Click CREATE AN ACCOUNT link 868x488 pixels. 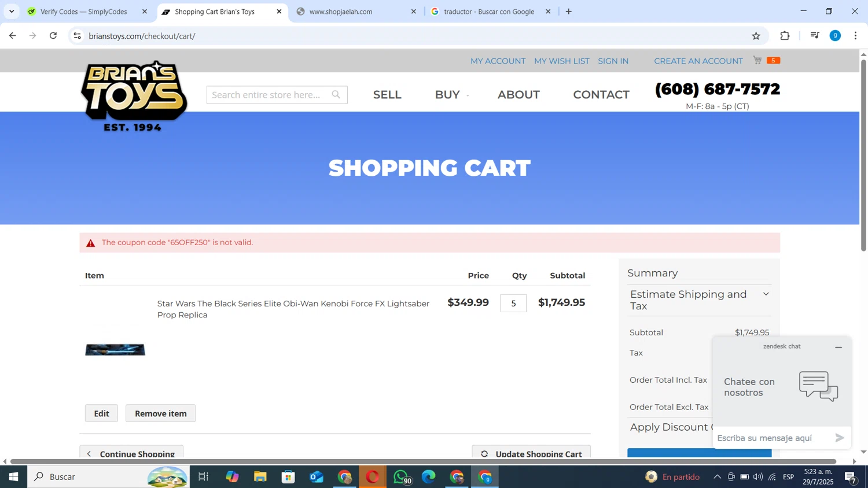pyautogui.click(x=698, y=61)
